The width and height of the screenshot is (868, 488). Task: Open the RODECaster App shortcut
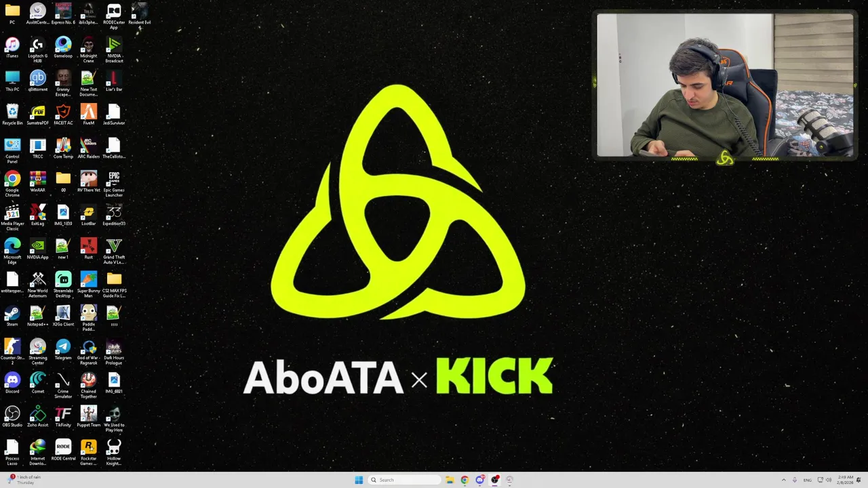[x=114, y=16]
